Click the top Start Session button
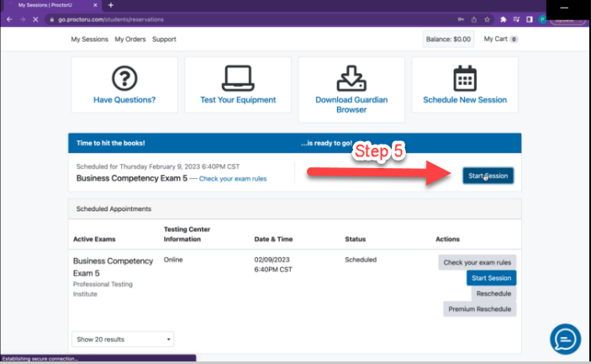This screenshot has width=591, height=364. [x=488, y=176]
